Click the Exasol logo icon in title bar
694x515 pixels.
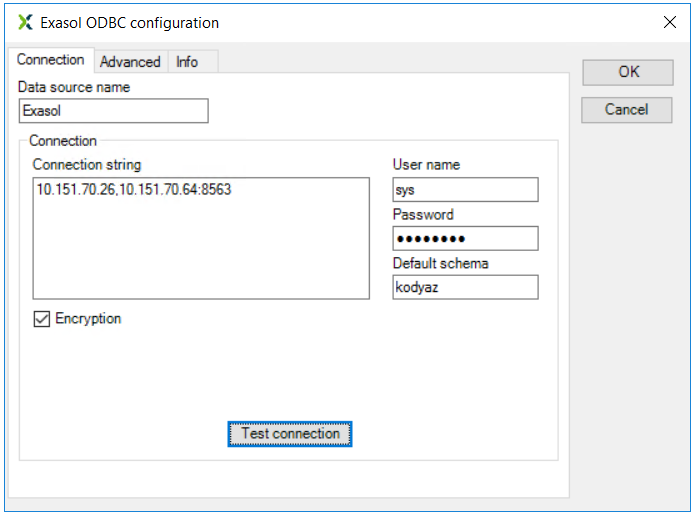point(25,22)
